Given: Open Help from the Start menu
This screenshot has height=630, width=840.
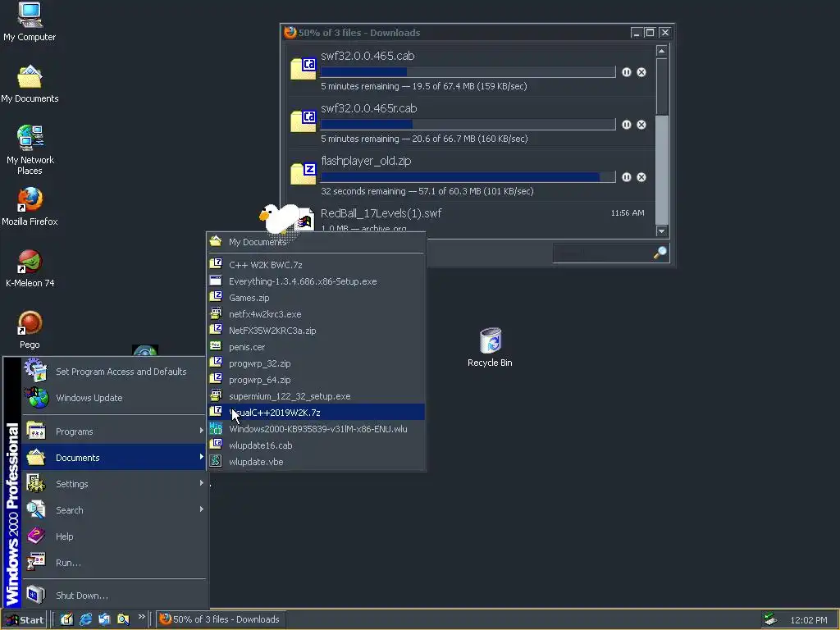Looking at the screenshot, I should [114, 536].
